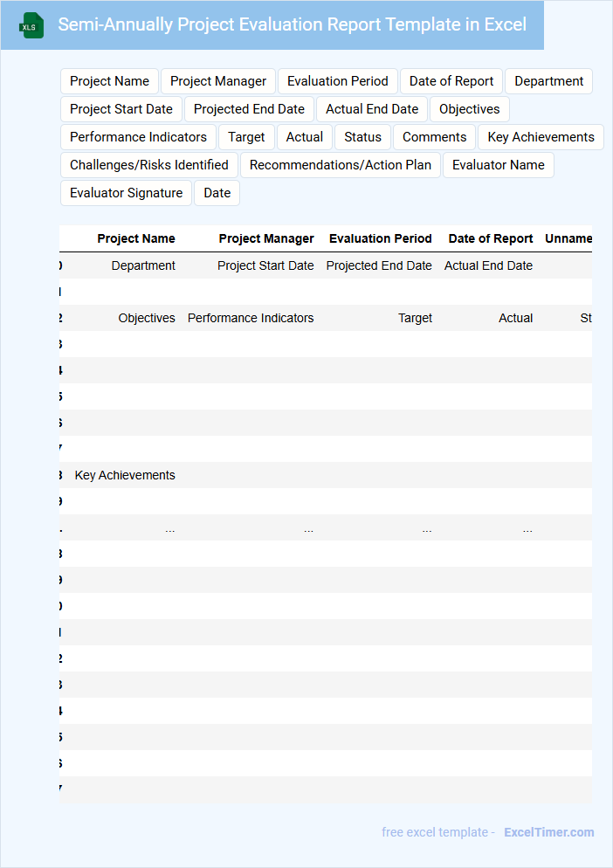Click the 'free excel template -' footer text
The image size is (613, 868).
point(438,832)
